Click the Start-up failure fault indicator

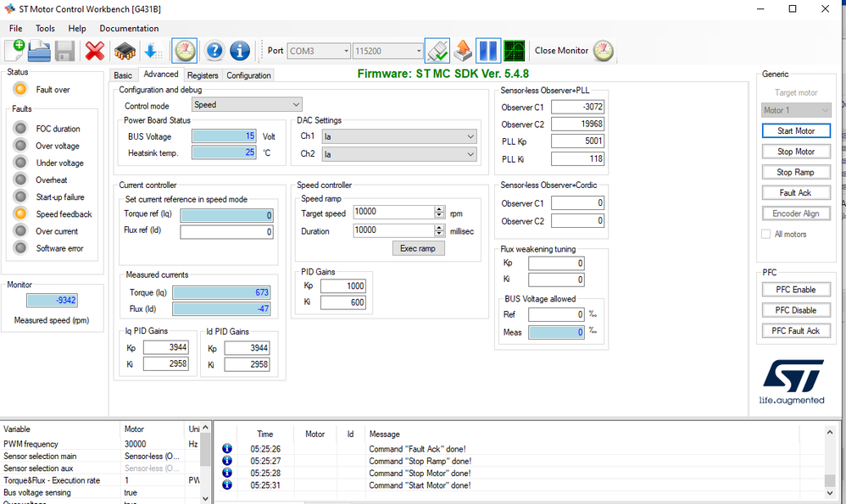point(20,197)
